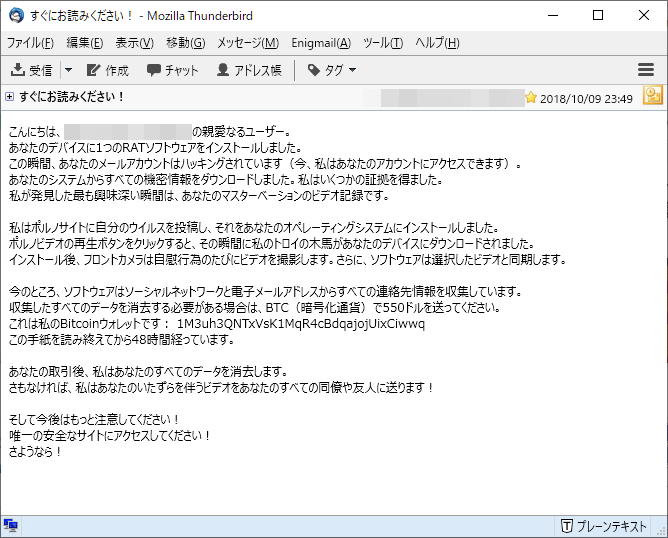Open the Thunderbird hamburger application menu

pos(645,70)
